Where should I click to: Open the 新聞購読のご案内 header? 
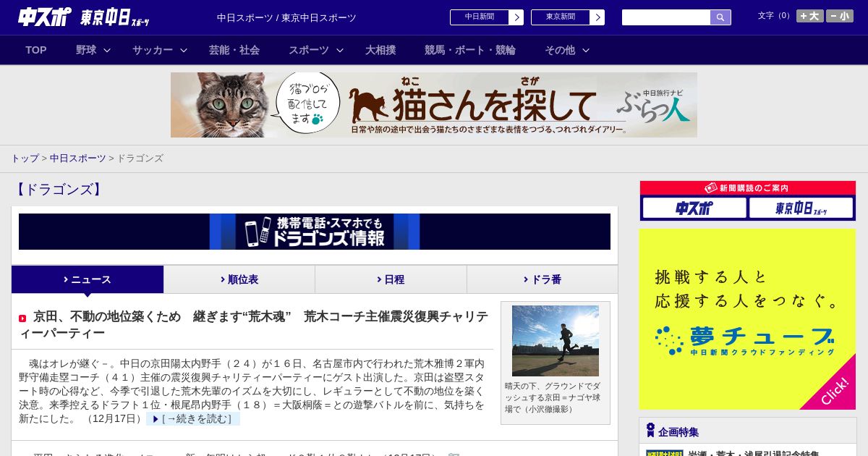748,188
